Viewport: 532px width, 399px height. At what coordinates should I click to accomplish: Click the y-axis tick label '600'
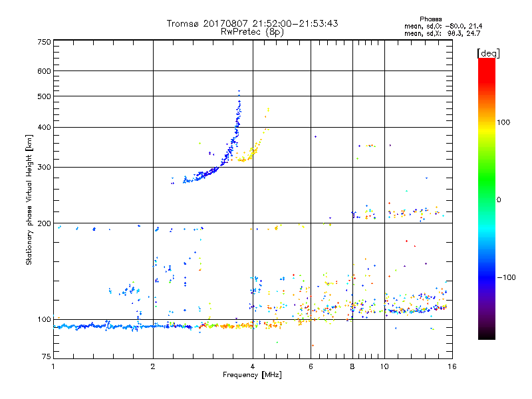pyautogui.click(x=44, y=71)
